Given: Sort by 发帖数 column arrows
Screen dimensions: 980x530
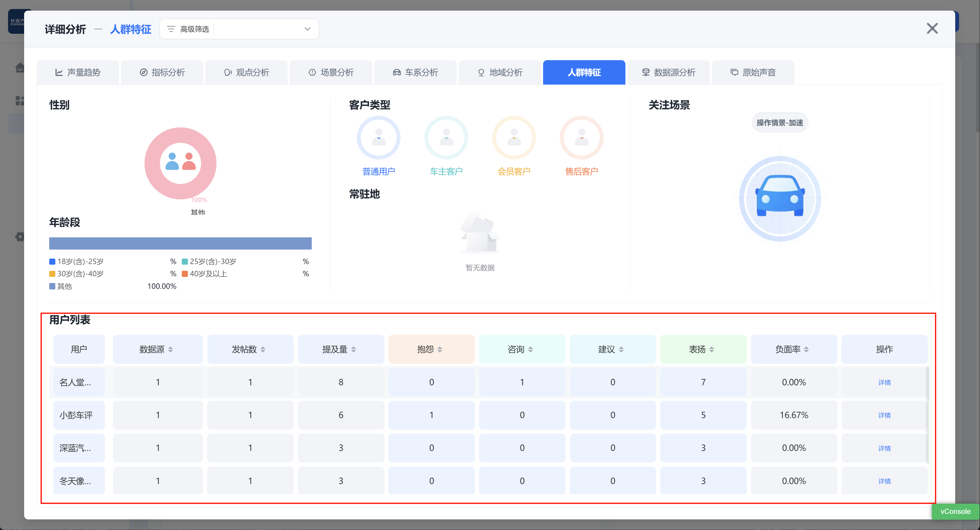Looking at the screenshot, I should (263, 349).
